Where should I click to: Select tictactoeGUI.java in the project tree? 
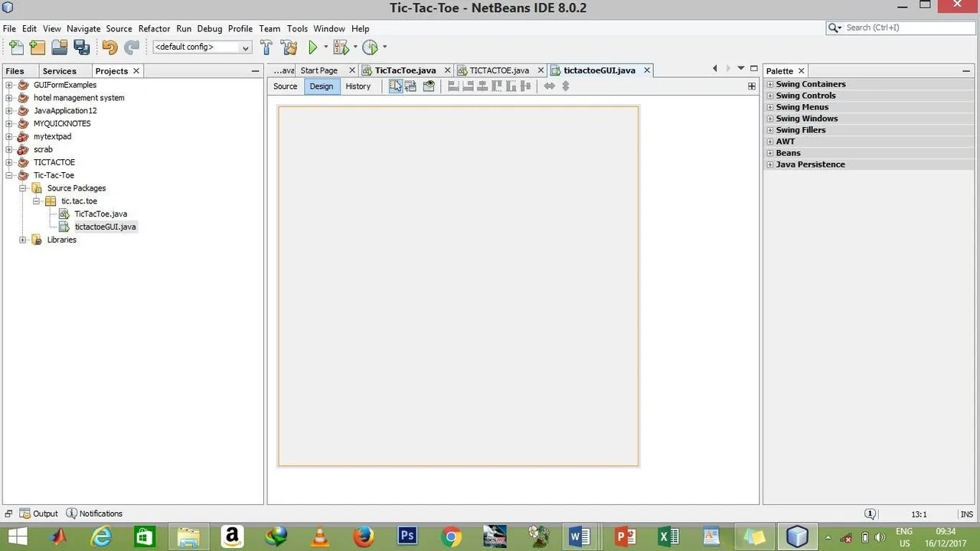click(105, 227)
